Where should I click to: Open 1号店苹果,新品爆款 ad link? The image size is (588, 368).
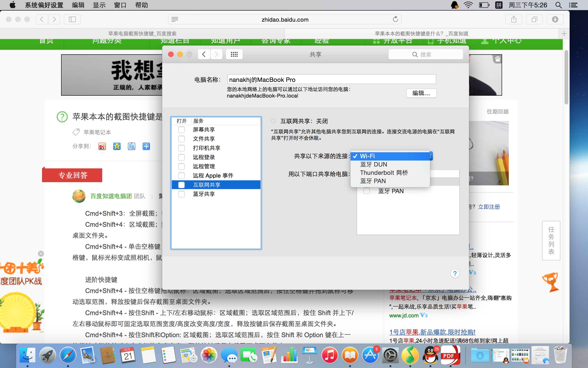point(432,332)
